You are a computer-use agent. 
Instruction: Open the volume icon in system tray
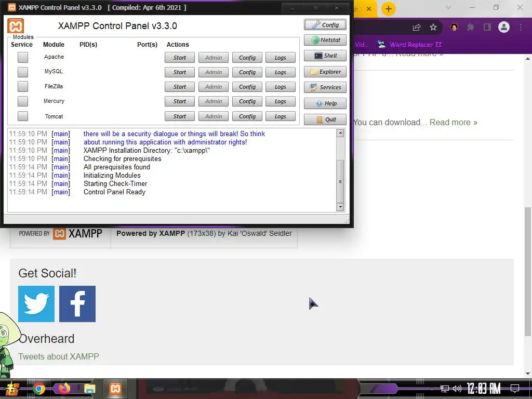(x=457, y=389)
